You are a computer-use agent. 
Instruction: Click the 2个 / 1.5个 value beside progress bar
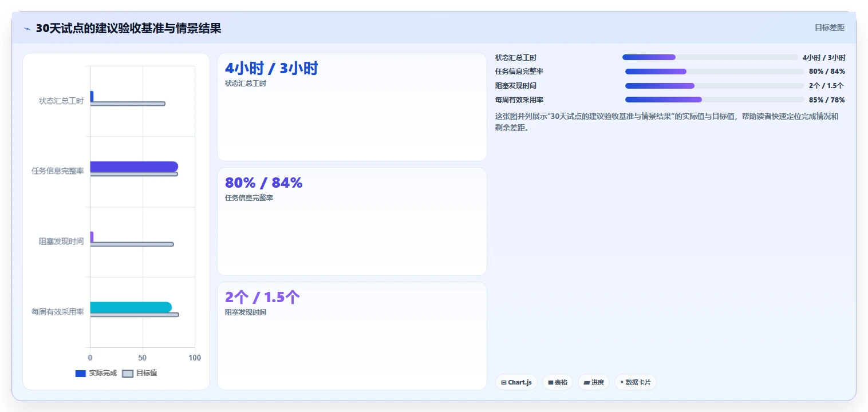826,86
